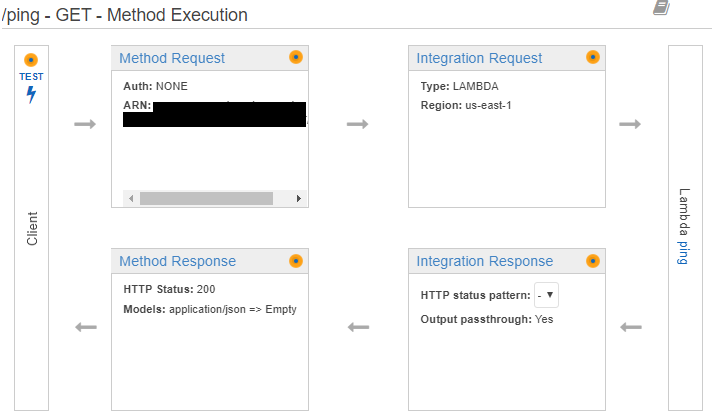
Task: Click orange dot in Method Request header
Action: click(295, 58)
